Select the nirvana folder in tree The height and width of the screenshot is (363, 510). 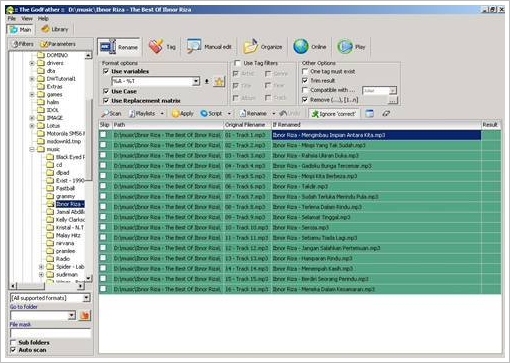[x=65, y=243]
